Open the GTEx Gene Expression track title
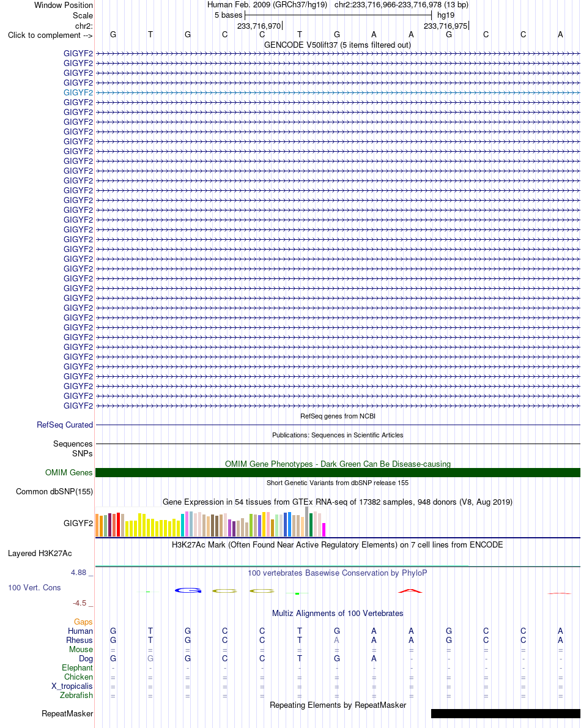 338,502
